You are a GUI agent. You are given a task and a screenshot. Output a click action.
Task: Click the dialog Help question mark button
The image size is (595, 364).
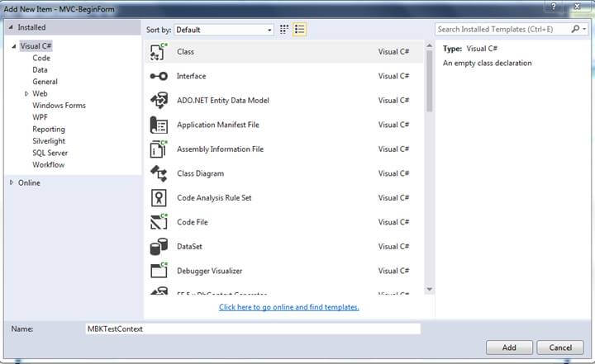554,7
